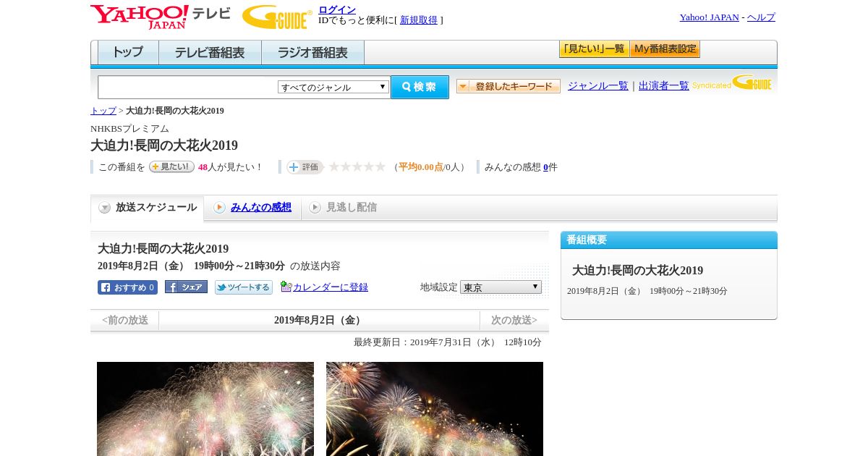Screen dimensions: 868x456
Task: Click the Facebook シェア button
Action: [186, 287]
